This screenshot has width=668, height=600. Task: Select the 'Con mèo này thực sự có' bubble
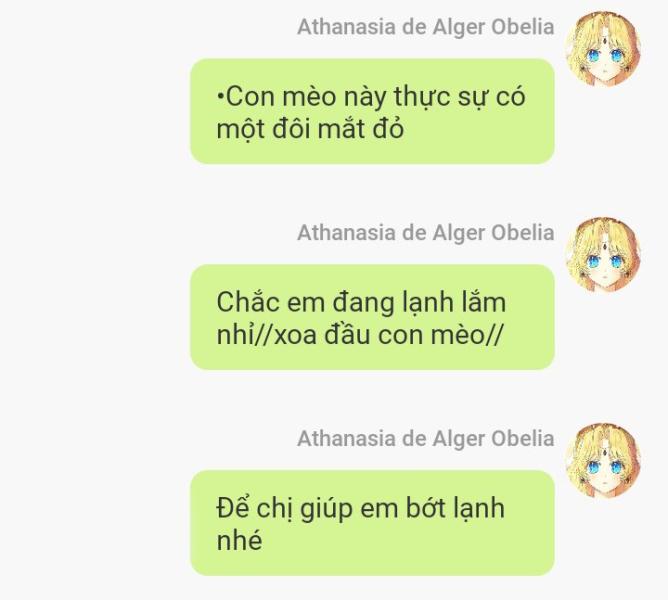pos(372,111)
